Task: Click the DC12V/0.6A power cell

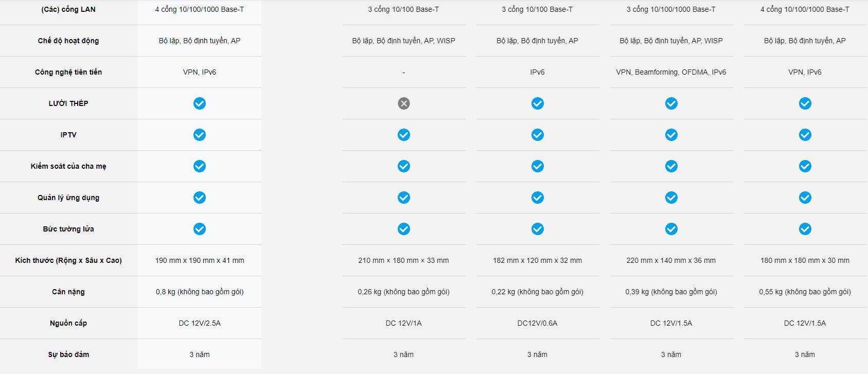Action: coord(538,323)
